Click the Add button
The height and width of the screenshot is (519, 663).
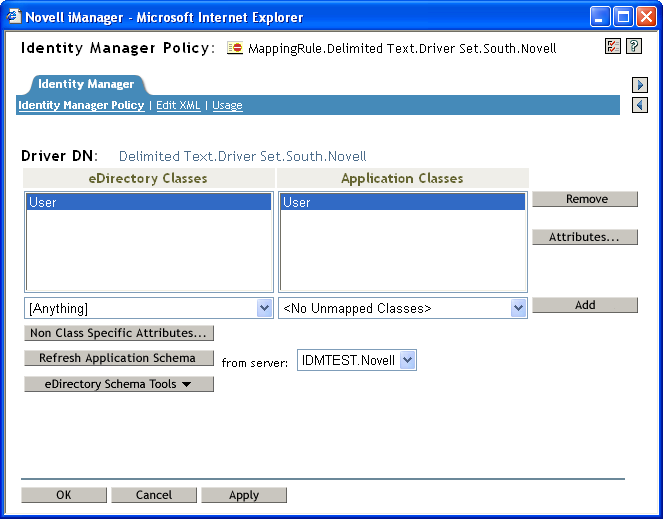pos(585,305)
